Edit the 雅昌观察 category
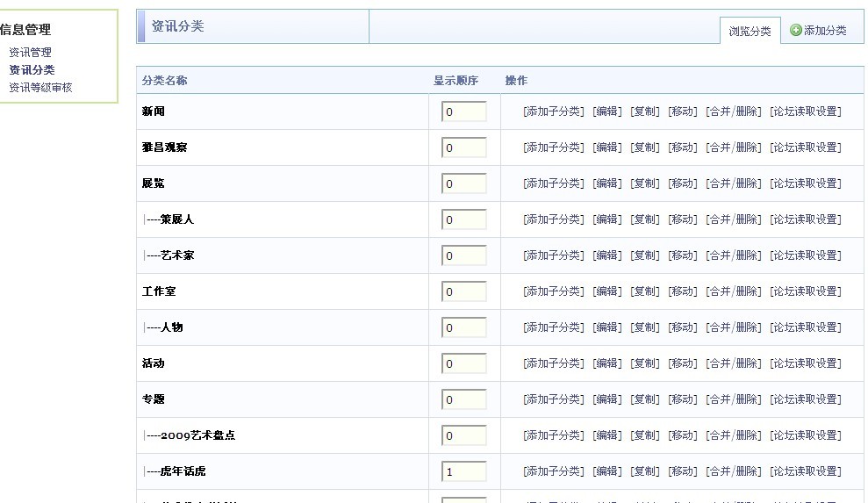 pyautogui.click(x=607, y=147)
